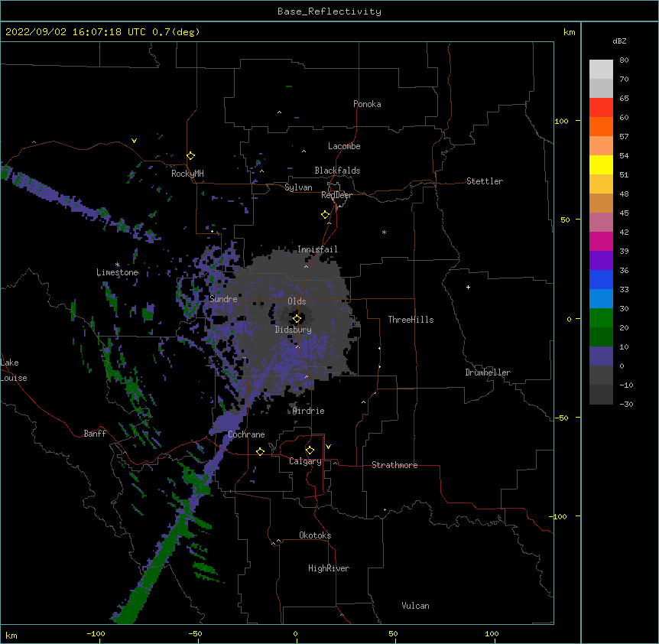Viewport: 659px width, 644px height.
Task: Select the radar site diamond between Olds and Didsbury
Action: [297, 319]
